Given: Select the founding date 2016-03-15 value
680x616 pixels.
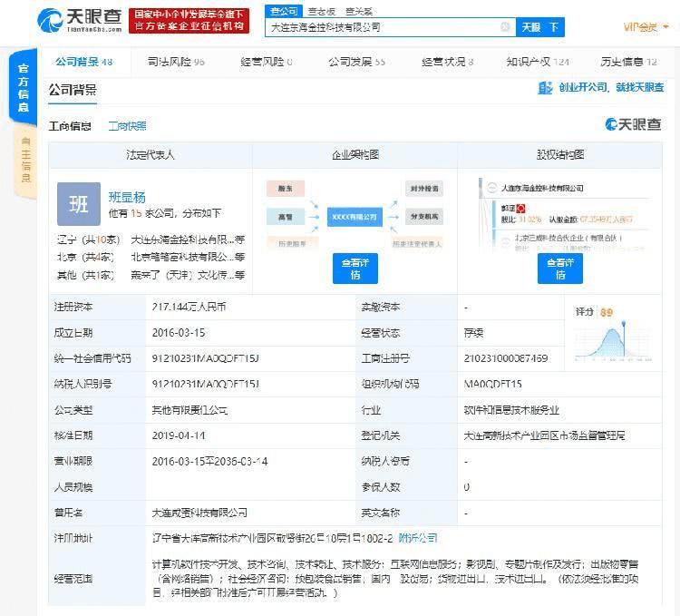Looking at the screenshot, I should click(179, 333).
